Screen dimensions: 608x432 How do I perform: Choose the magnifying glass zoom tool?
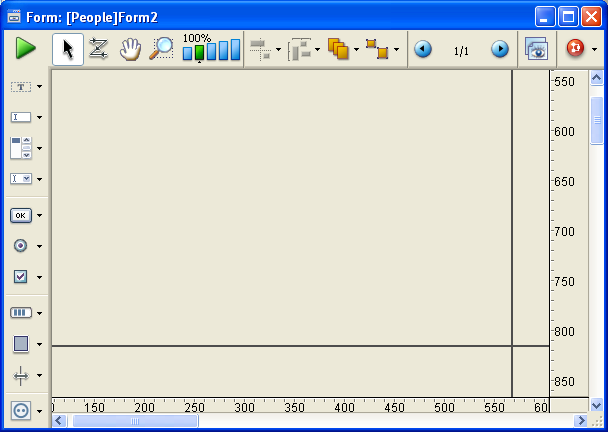point(161,49)
